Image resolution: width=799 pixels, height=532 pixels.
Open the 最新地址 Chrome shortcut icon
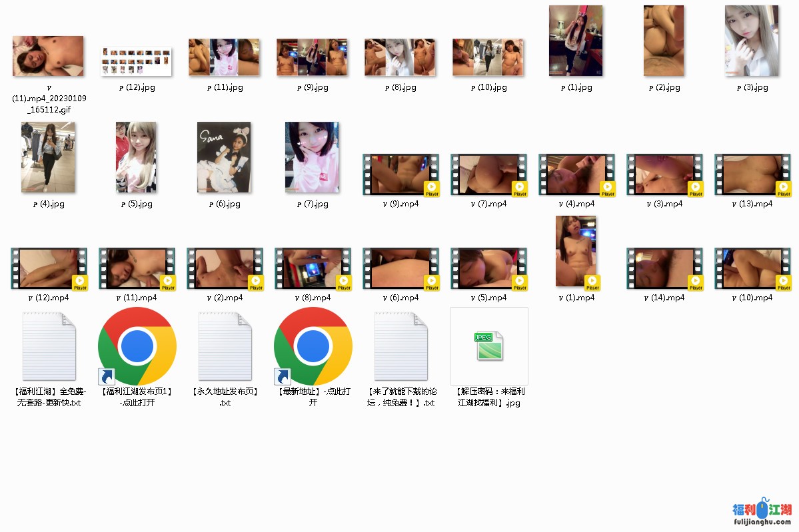point(313,346)
